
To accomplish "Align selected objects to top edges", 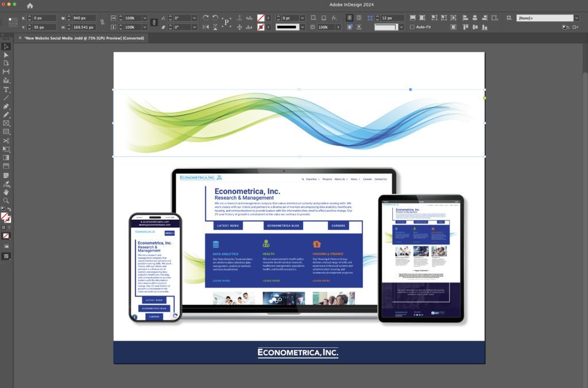I will point(465,27).
